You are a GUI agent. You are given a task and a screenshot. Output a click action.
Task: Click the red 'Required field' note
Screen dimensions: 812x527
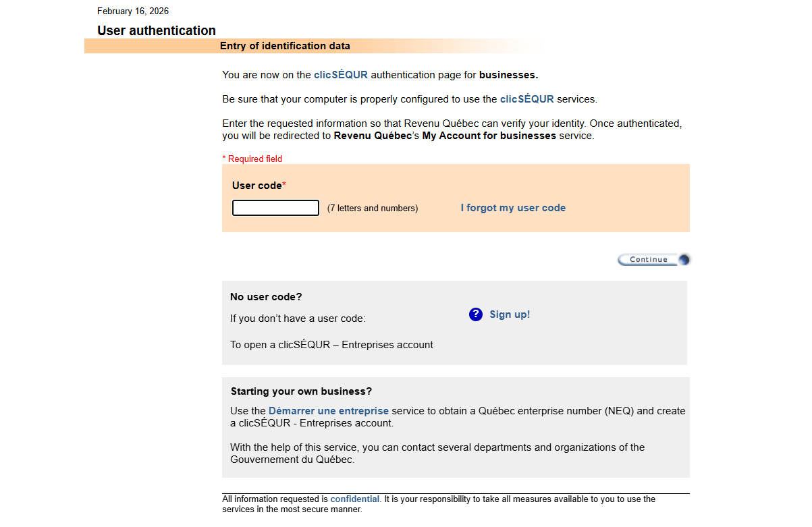252,159
